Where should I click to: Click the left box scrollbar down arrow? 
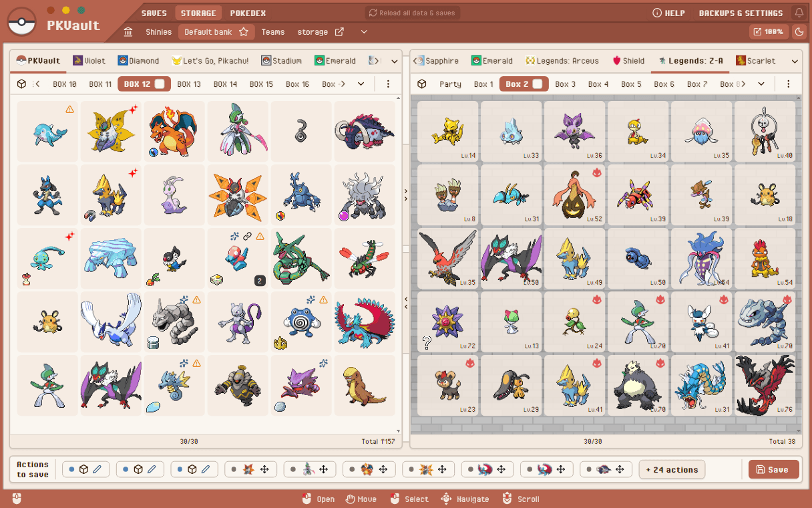[399, 431]
